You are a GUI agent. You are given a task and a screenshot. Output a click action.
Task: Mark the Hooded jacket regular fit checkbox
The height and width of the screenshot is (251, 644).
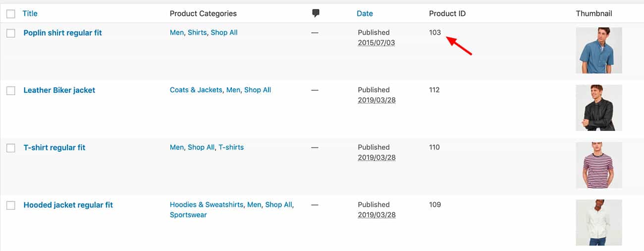(x=11, y=205)
